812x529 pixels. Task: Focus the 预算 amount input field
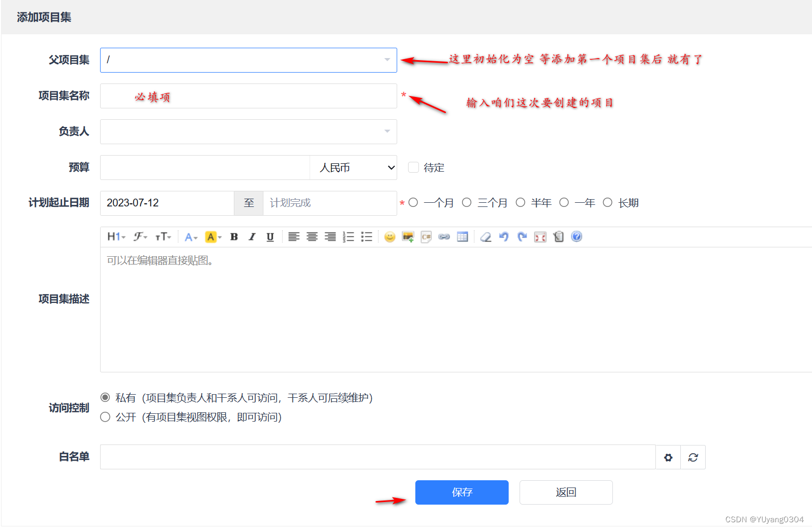[x=205, y=168]
